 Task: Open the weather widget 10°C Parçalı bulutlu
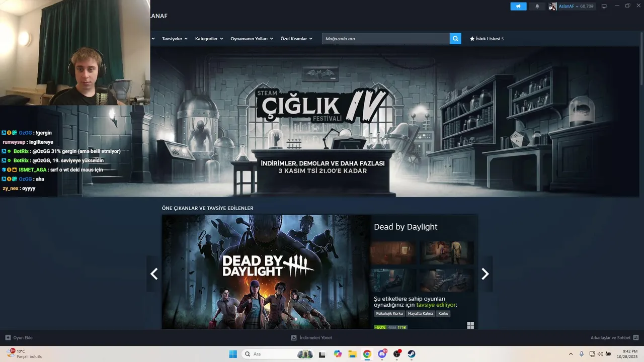pos(25,354)
